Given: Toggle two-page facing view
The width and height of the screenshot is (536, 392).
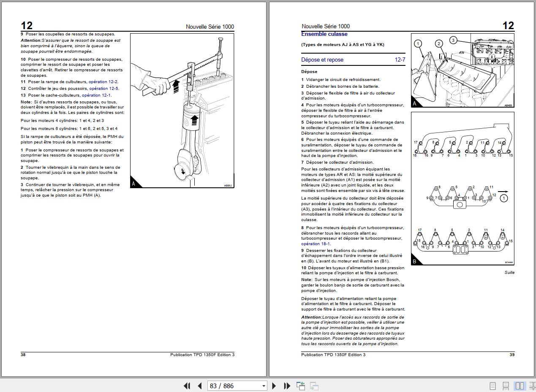Looking at the screenshot, I should (520, 386).
